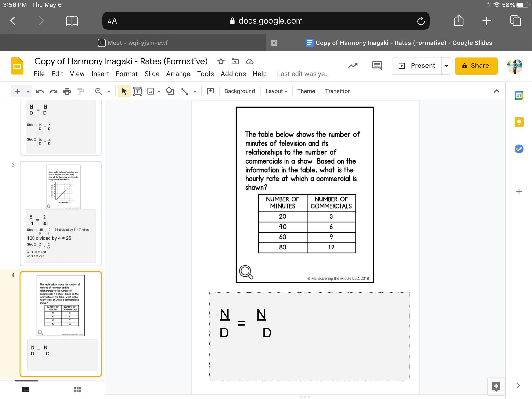Open comment history icon
Image resolution: width=532 pixels, height=399 pixels.
click(377, 66)
